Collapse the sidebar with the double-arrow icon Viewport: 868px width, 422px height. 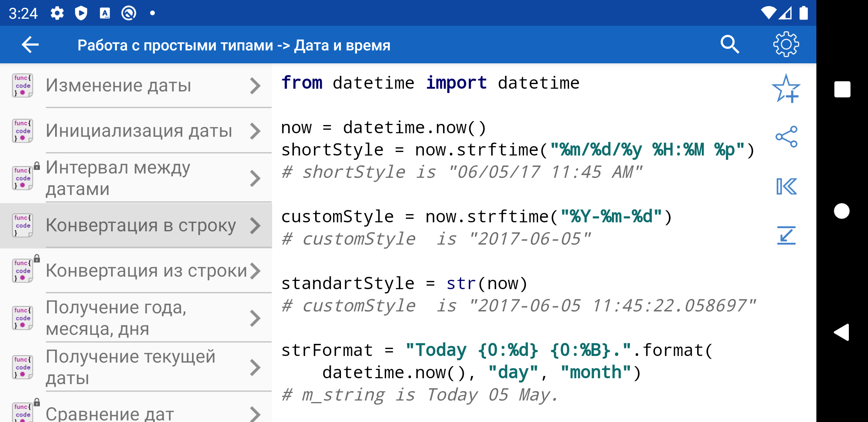pyautogui.click(x=786, y=186)
